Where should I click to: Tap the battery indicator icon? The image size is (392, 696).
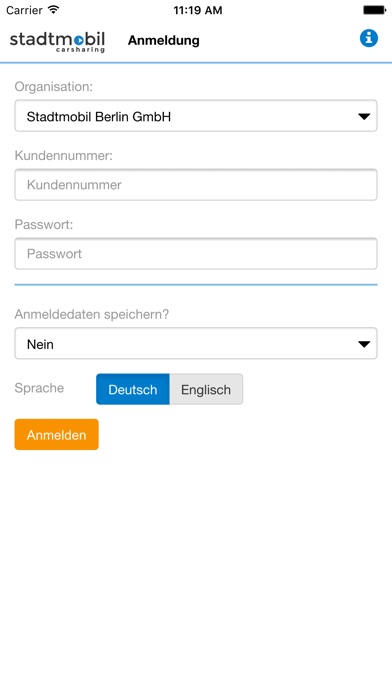(375, 10)
